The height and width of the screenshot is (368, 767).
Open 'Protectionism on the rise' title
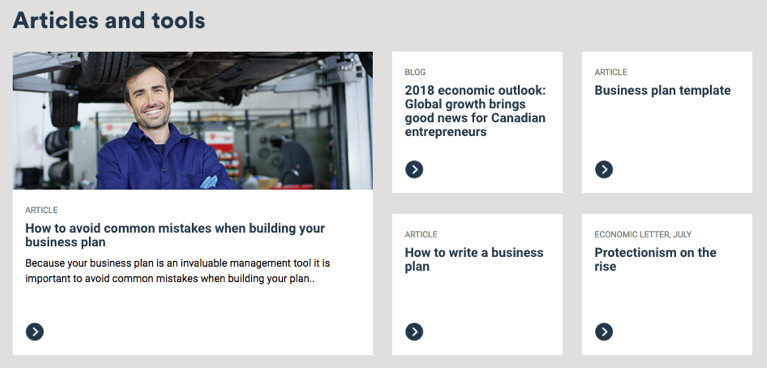click(x=655, y=259)
